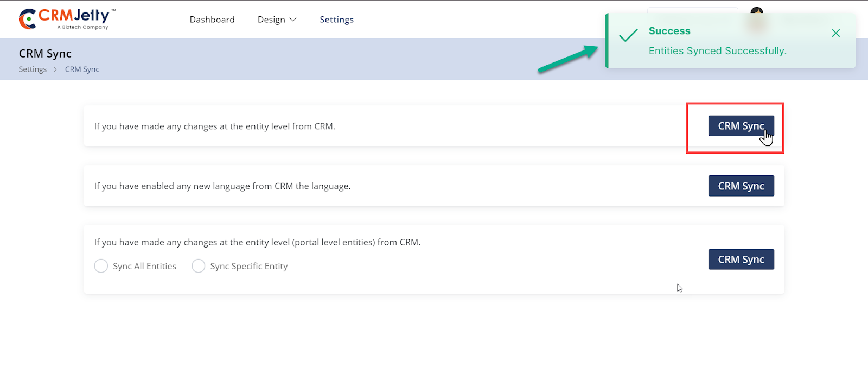Expand the Design dropdown menu
868x386 pixels.
[x=277, y=20]
